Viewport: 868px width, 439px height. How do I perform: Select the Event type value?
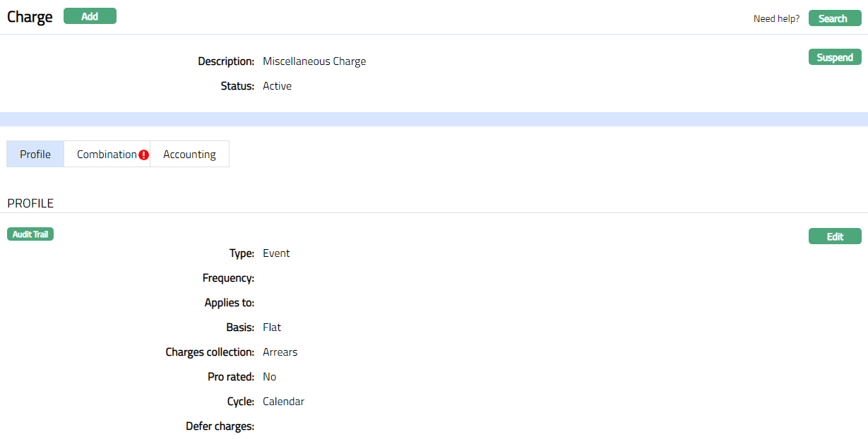(276, 253)
